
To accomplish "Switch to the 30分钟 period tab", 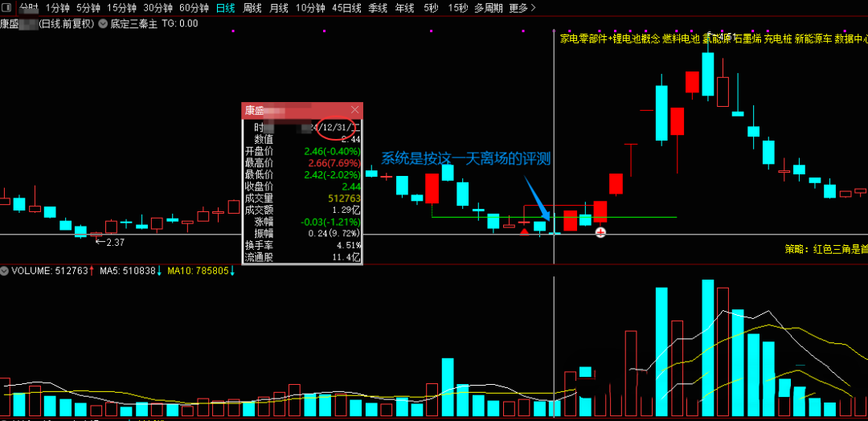I will pyautogui.click(x=158, y=8).
